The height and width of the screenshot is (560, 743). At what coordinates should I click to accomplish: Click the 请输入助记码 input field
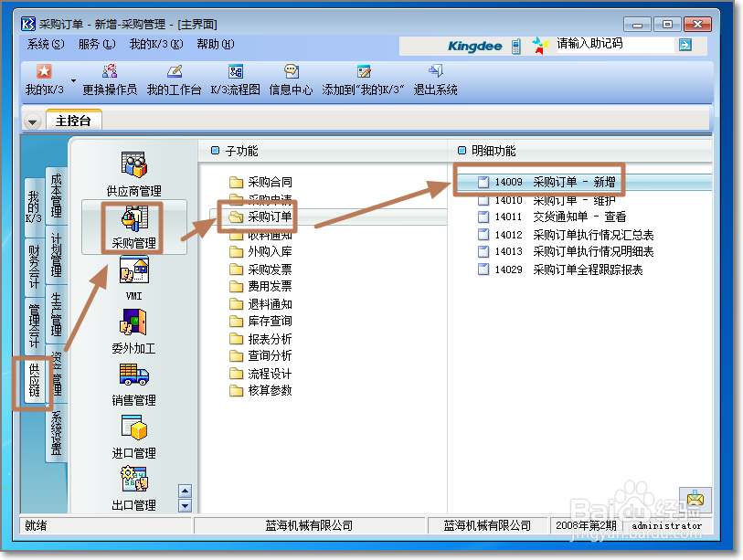tap(612, 44)
